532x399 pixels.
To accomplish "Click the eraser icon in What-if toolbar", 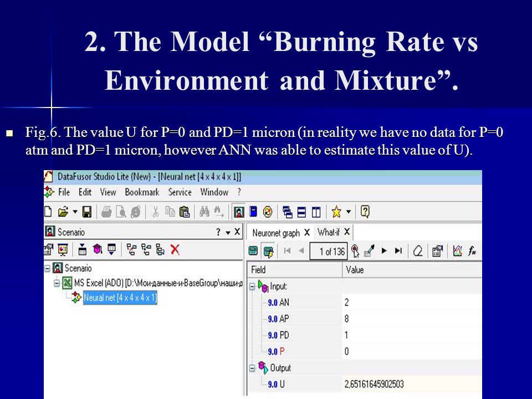I will [418, 252].
